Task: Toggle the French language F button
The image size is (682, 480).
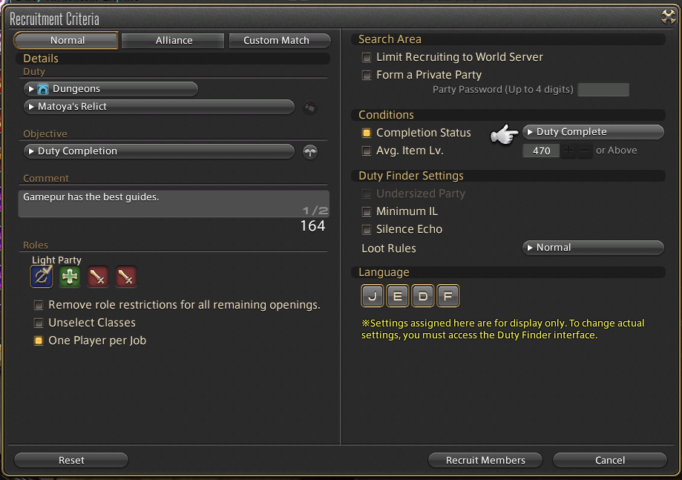Action: (448, 296)
